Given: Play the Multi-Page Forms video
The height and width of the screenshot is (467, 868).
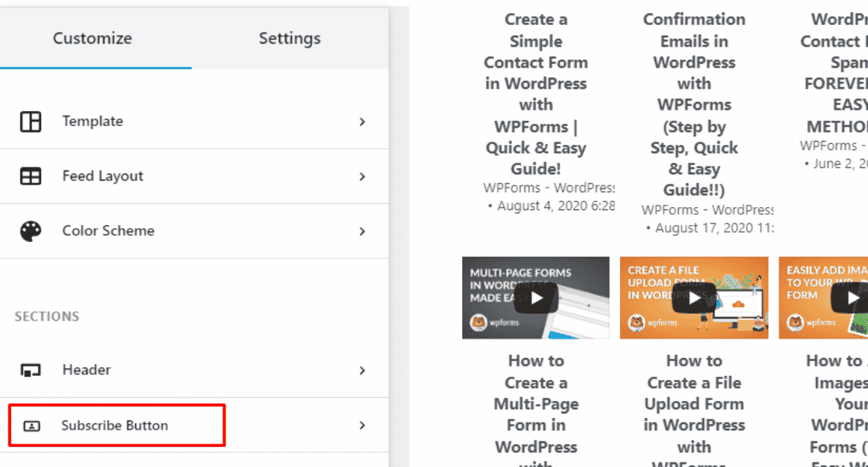Looking at the screenshot, I should click(536, 298).
